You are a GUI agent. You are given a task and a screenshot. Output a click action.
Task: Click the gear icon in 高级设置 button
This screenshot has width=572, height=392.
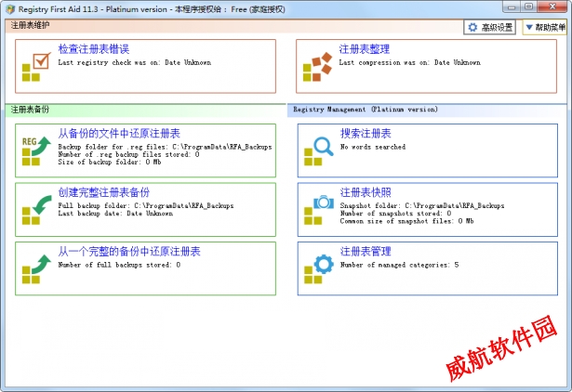point(472,27)
